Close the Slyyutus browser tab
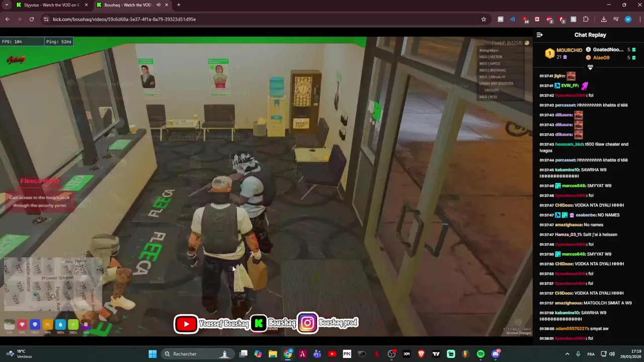644x362 pixels. [86, 5]
